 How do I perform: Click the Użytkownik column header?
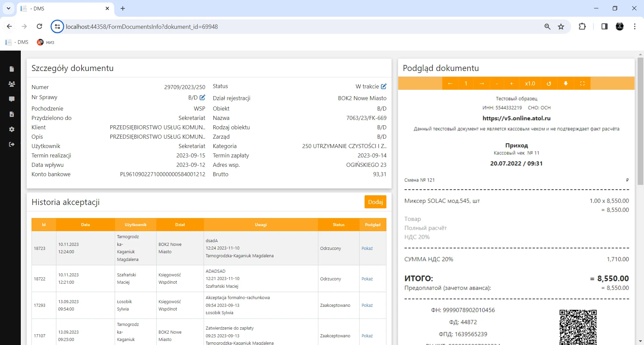(x=136, y=225)
